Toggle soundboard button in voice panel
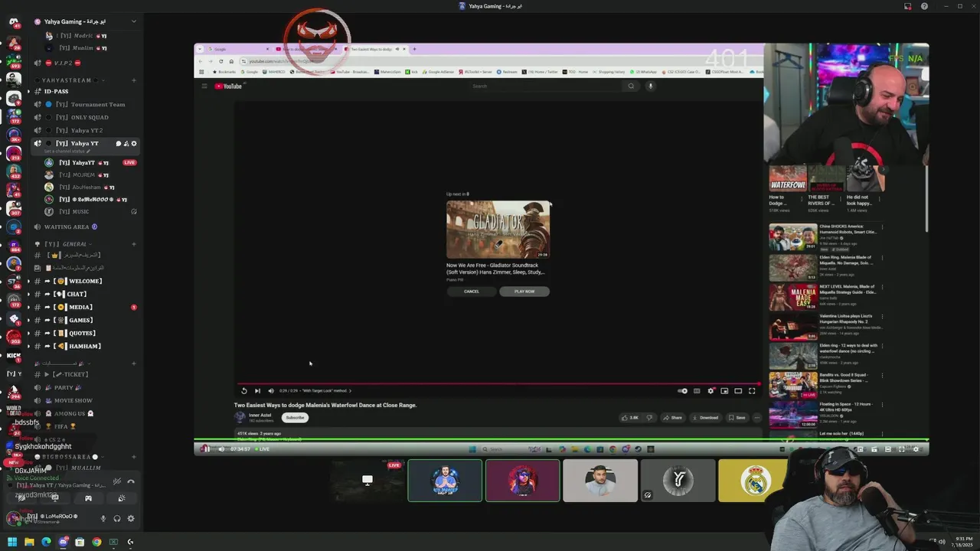Screen dimensions: 980x551 [x=121, y=498]
